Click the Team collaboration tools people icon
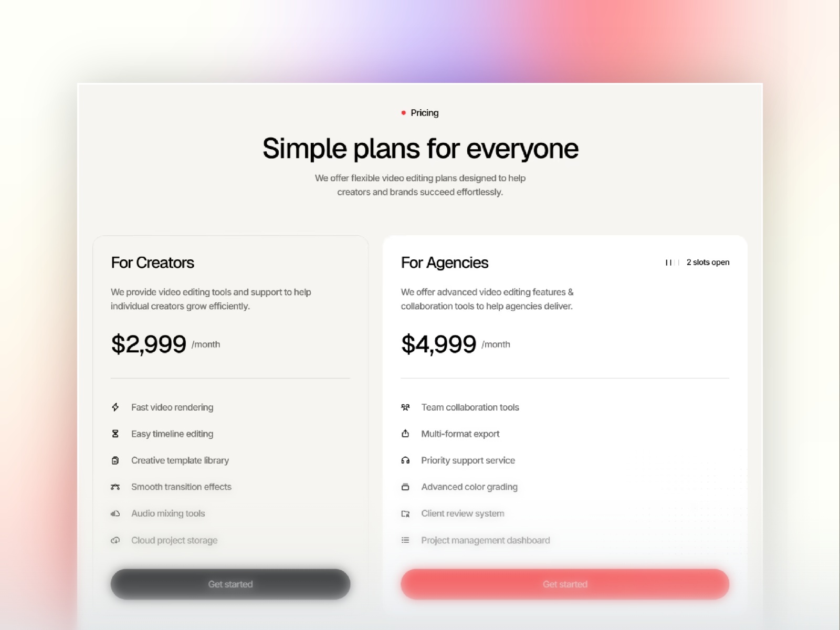This screenshot has height=630, width=840. pos(405,407)
